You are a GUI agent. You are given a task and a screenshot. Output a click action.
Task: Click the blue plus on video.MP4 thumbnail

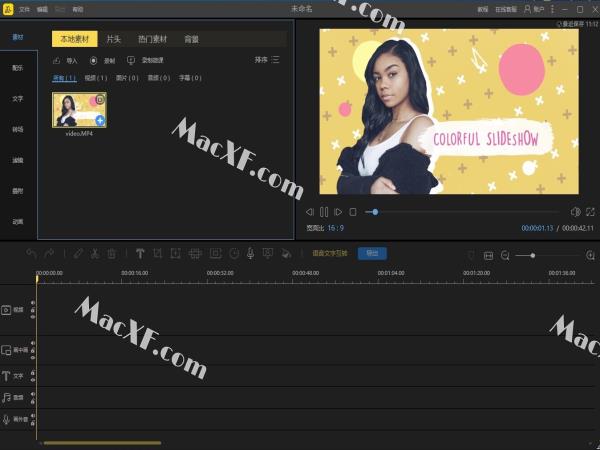(100, 120)
